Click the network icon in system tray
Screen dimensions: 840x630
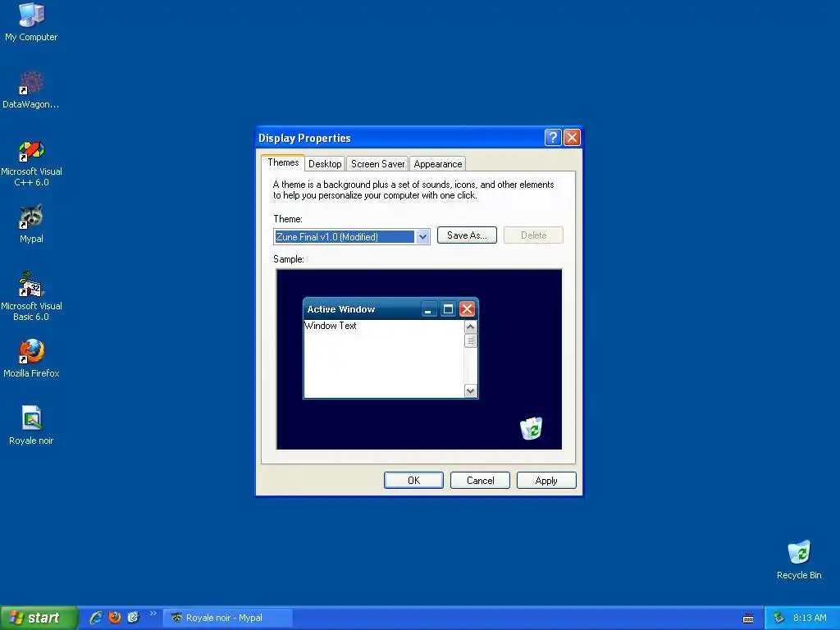click(x=778, y=618)
